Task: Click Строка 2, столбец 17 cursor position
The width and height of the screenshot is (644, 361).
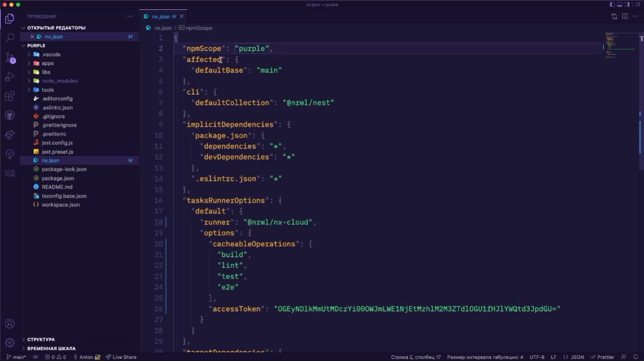Action: click(x=416, y=357)
